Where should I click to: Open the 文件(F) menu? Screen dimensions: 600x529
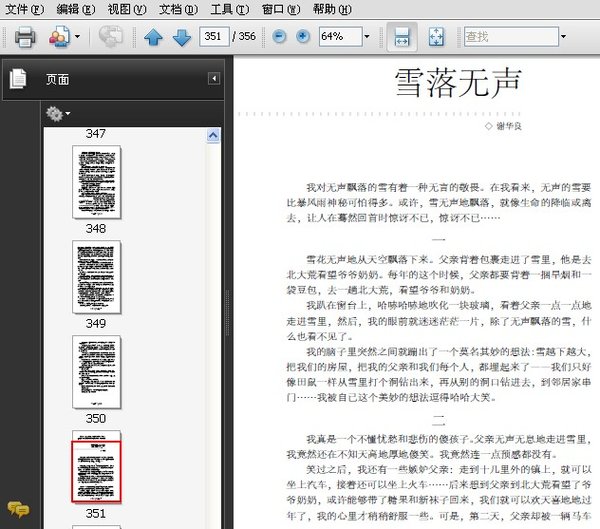(24, 9)
